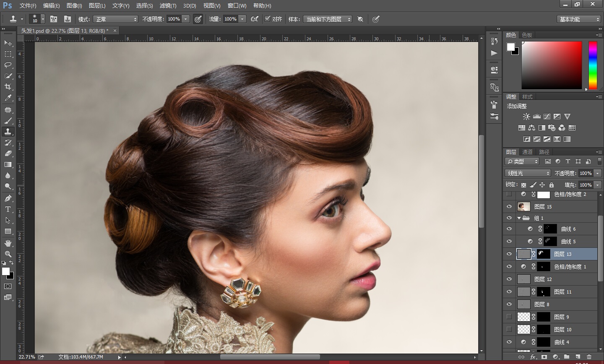Open the clone stamp mode dropdown (正常)
Viewport: 604px width, 364px height.
[x=115, y=19]
